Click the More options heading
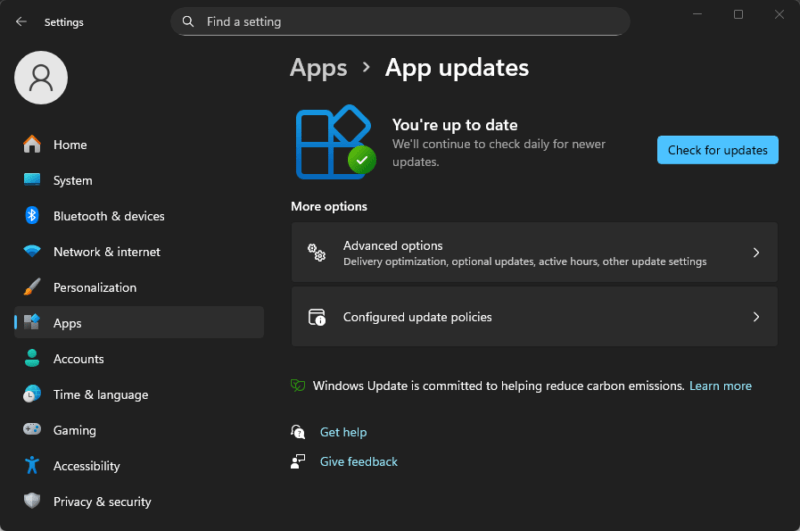Screen dimensions: 800x531 329,206
